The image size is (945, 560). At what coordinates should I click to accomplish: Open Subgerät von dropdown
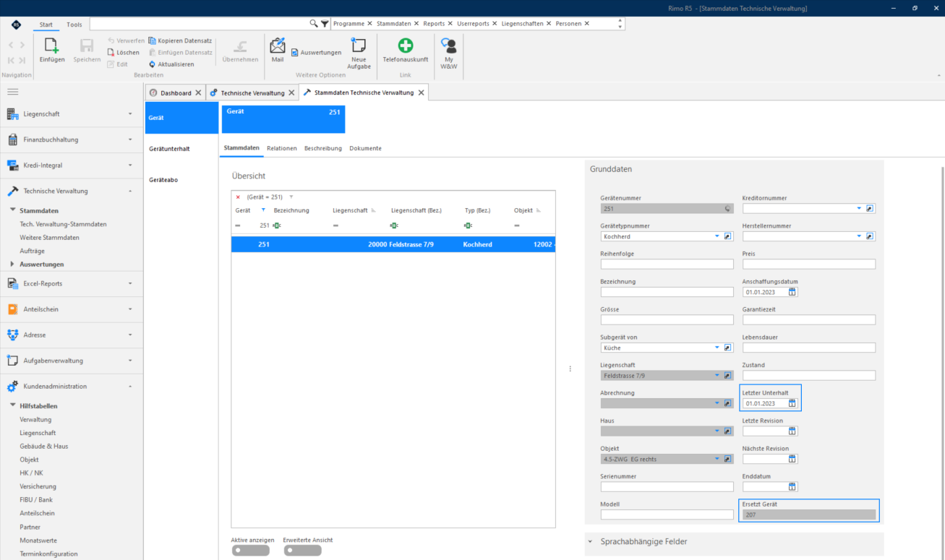(717, 348)
